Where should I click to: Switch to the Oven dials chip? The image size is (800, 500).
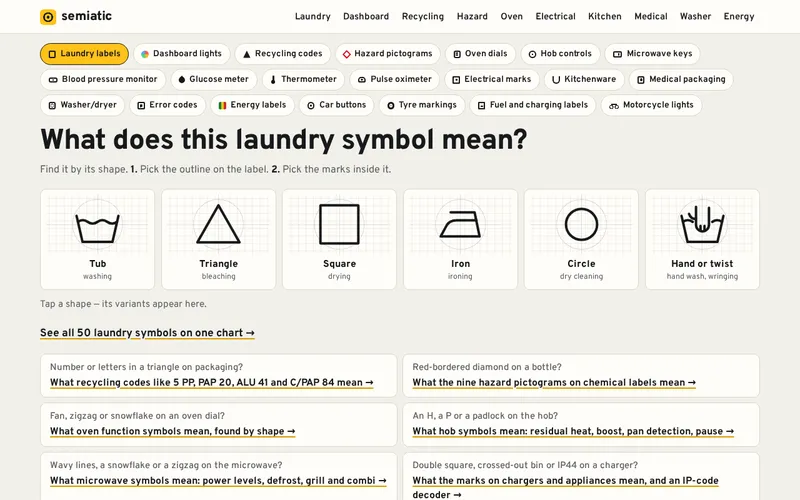pos(480,54)
